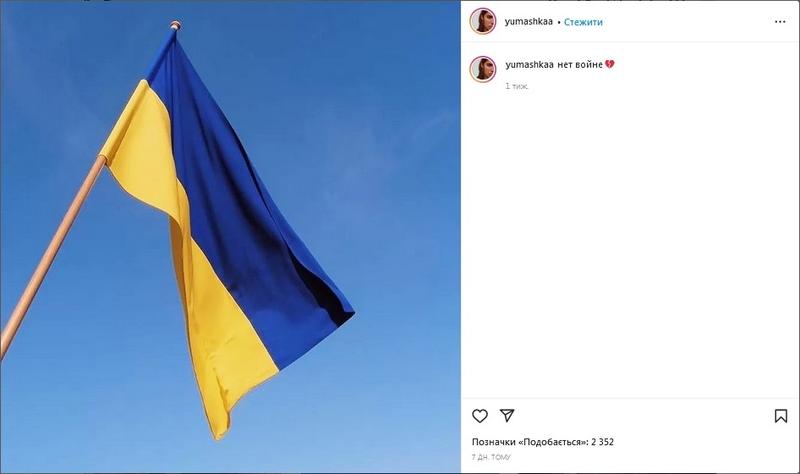The image size is (800, 474).
Task: Like the post with the heart icon
Action: pyautogui.click(x=480, y=416)
